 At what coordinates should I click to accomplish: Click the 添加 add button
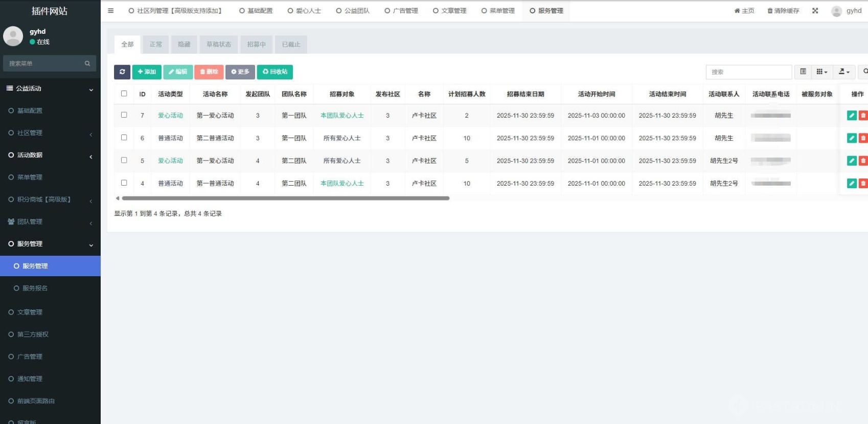(147, 72)
